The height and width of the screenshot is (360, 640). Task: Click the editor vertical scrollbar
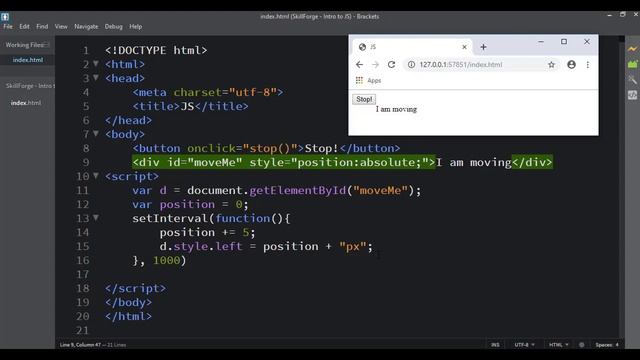621,188
